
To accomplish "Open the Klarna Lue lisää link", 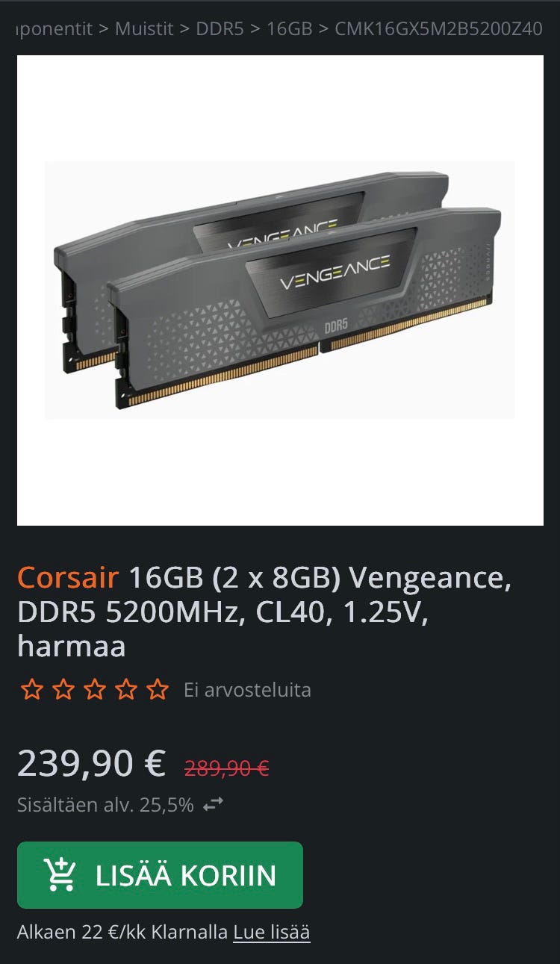I will point(272,932).
